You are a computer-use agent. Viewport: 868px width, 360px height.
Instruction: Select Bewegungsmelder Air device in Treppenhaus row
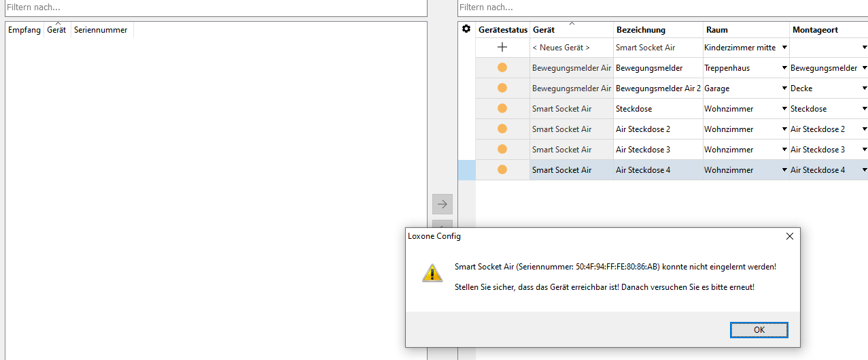[x=572, y=68]
